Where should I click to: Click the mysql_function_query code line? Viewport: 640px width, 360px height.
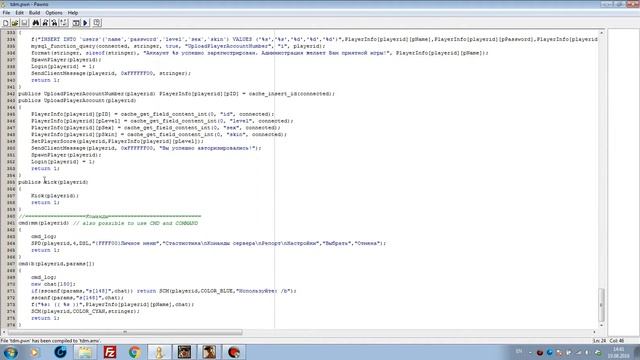(178, 46)
